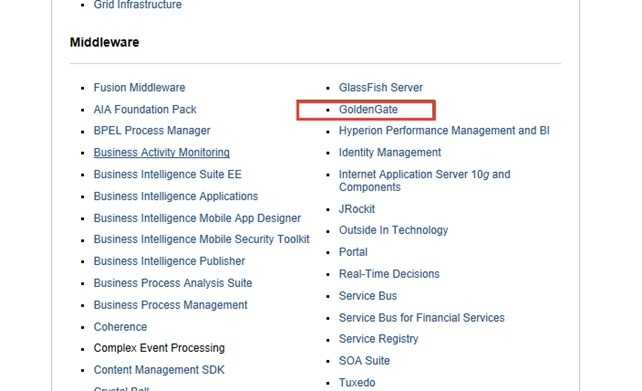
Task: Open the SOA Suite link
Action: [364, 361]
